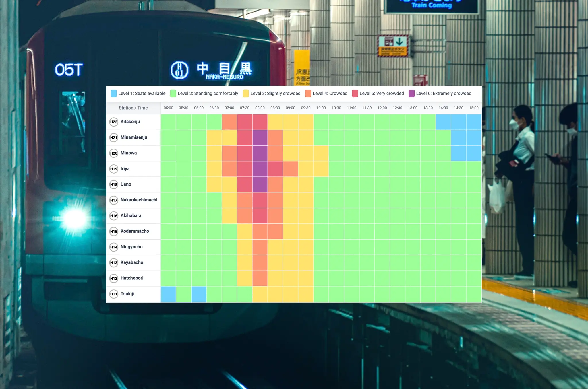
Task: Click Minowa's yellow 10:00 cell
Action: pyautogui.click(x=321, y=153)
